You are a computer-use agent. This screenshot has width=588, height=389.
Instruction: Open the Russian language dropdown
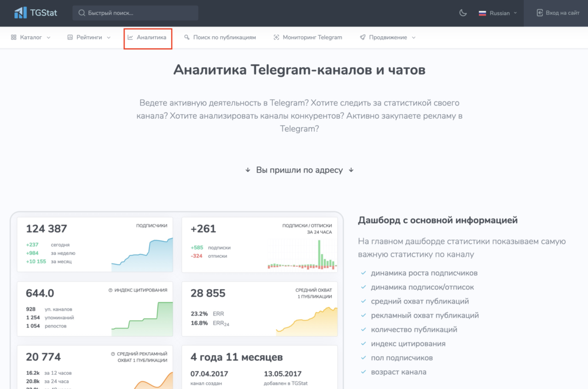[498, 13]
